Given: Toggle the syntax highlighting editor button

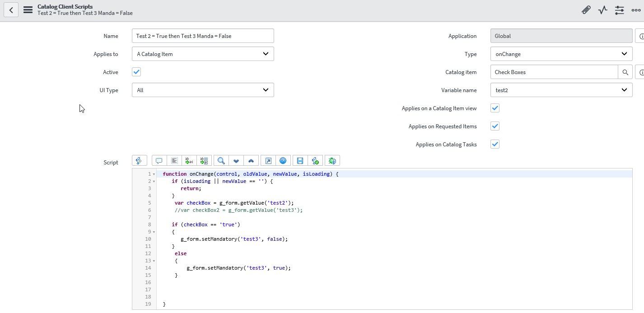Looking at the screenshot, I should pyautogui.click(x=139, y=160).
